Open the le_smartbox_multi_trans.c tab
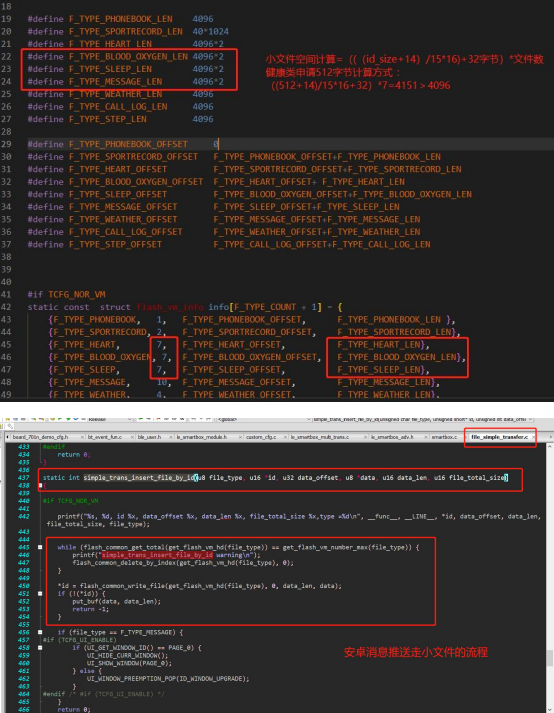Screen dimensions: 554x713 (x=320, y=437)
